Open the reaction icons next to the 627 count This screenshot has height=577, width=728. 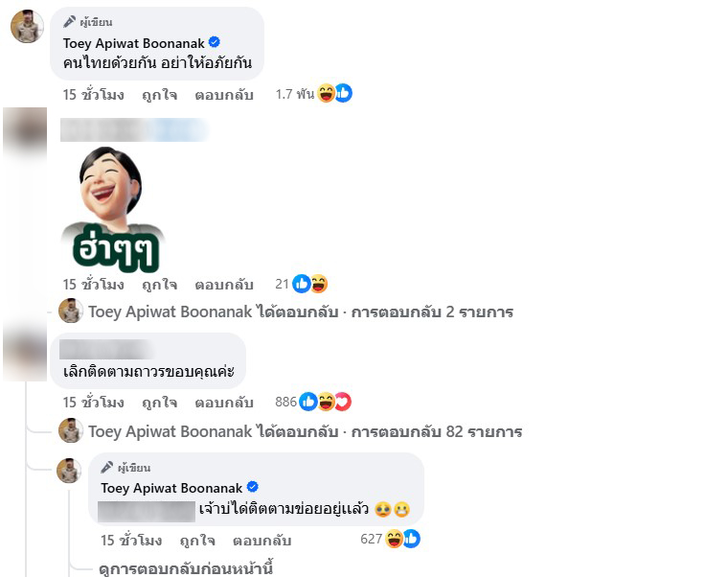(402, 539)
